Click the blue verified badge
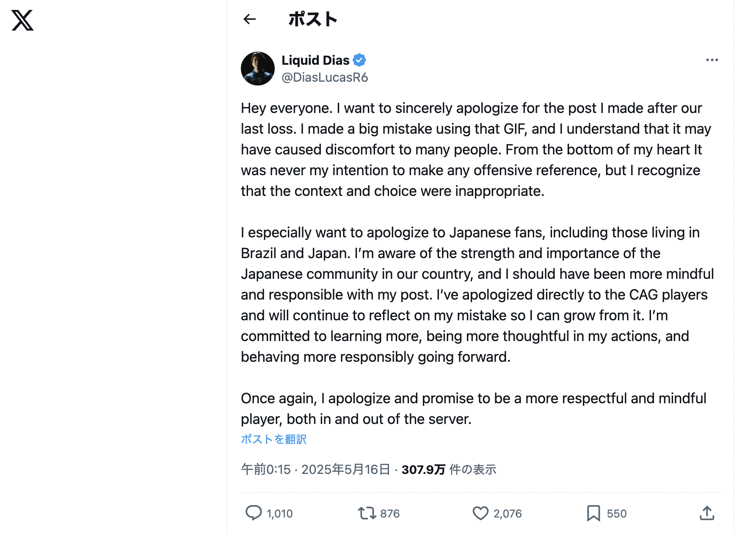Screen dimensions: 756x534 (x=359, y=60)
